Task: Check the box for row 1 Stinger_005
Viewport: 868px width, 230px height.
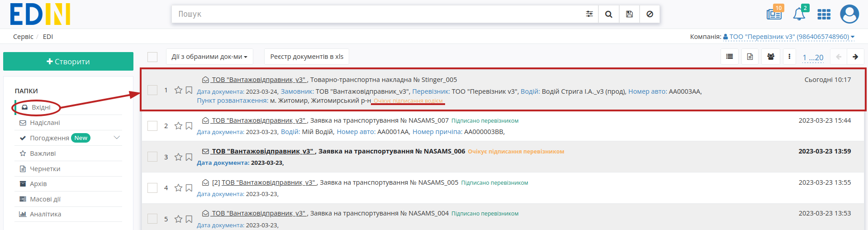Action: click(x=152, y=90)
